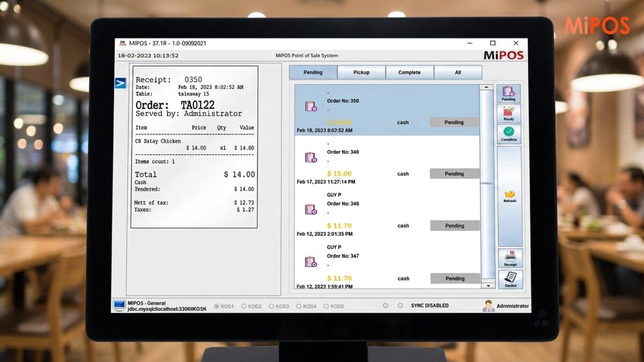Click the clipboard icon for Order No: 349

point(310,157)
